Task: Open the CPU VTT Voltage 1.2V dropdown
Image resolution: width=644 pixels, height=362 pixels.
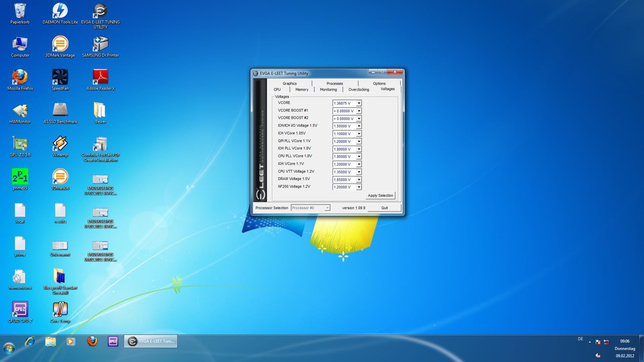Action: (x=359, y=172)
